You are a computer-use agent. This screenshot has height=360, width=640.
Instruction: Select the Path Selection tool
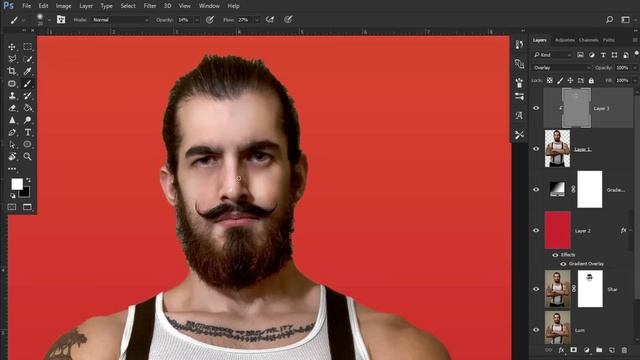12,144
